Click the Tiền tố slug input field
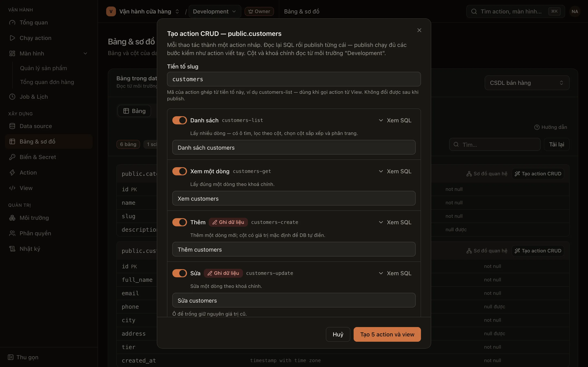The width and height of the screenshot is (588, 367). [294, 79]
